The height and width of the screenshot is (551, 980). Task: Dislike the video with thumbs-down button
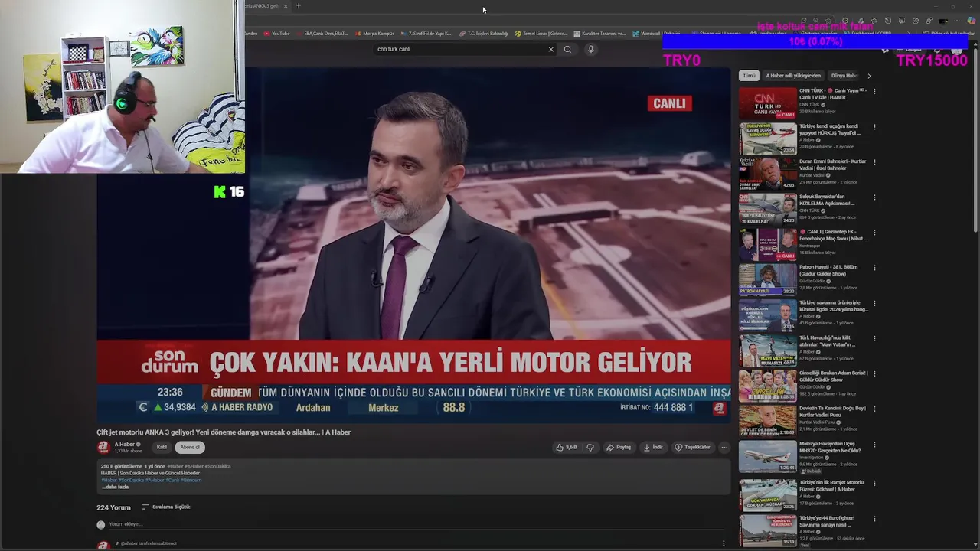(590, 447)
